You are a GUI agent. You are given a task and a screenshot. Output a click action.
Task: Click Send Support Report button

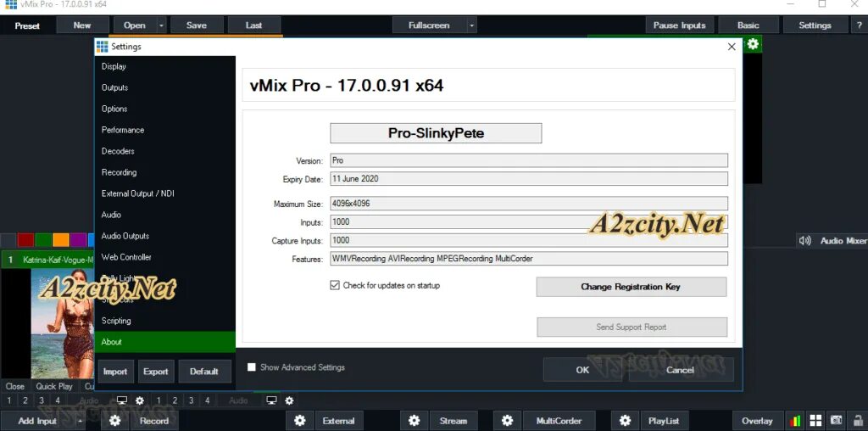(632, 327)
